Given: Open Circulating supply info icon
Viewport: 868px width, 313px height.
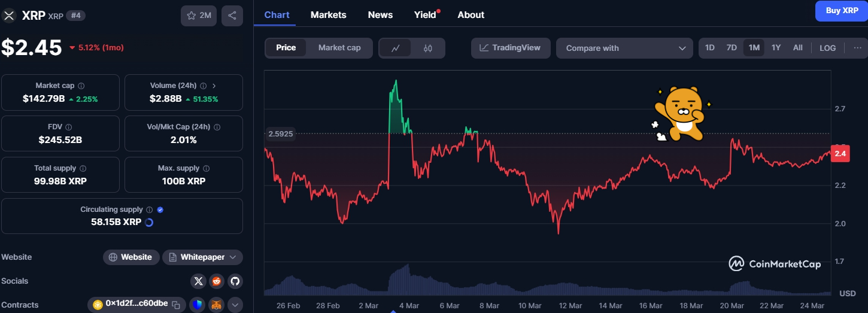Looking at the screenshot, I should (150, 210).
